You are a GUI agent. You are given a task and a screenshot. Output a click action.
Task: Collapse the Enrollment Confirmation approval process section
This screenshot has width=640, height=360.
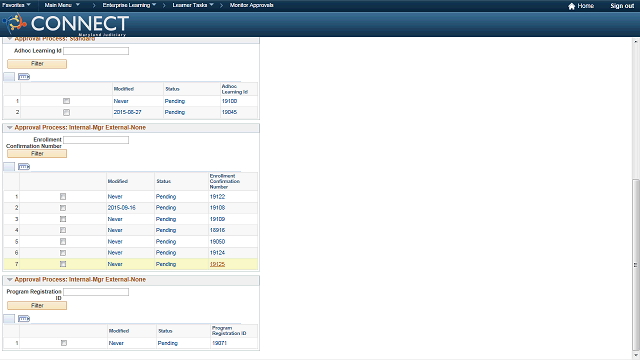click(x=9, y=128)
